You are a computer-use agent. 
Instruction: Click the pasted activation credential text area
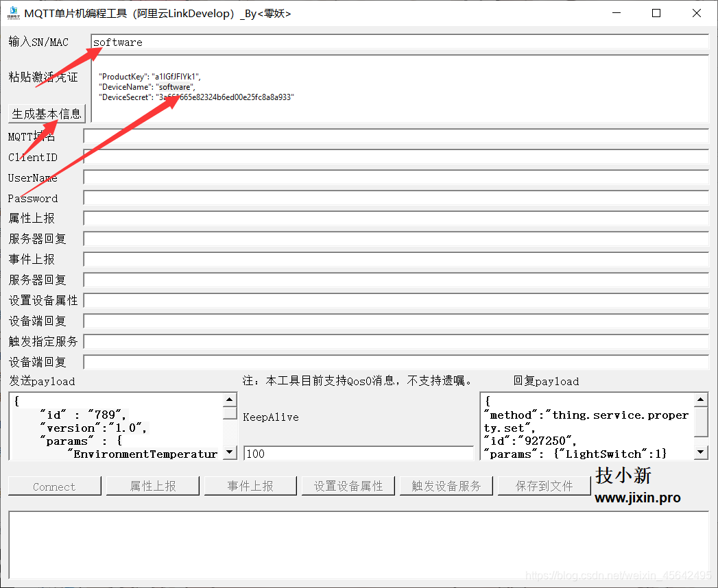pos(400,89)
